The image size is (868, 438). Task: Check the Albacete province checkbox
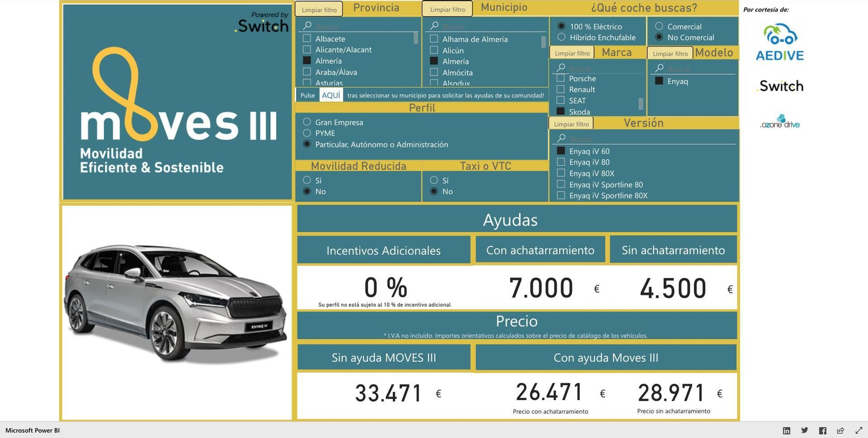pyautogui.click(x=307, y=38)
